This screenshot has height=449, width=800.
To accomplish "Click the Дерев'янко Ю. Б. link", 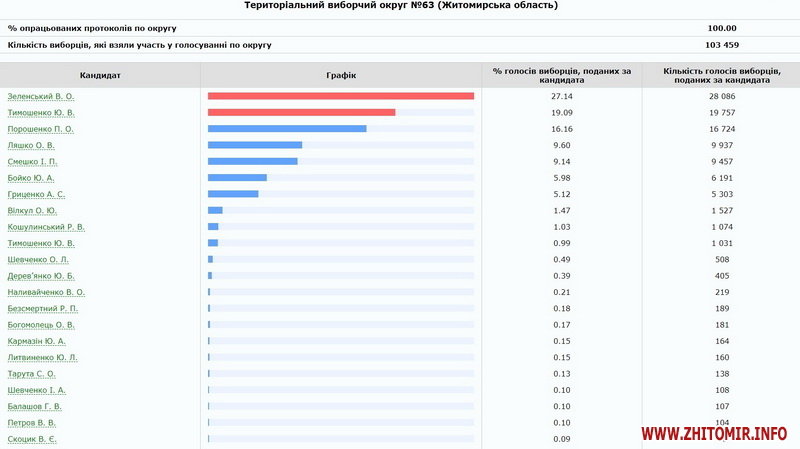I will click(x=41, y=276).
